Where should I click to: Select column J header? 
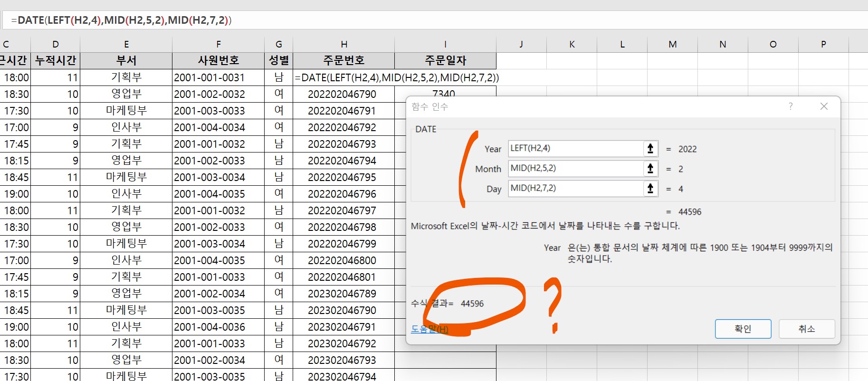521,44
